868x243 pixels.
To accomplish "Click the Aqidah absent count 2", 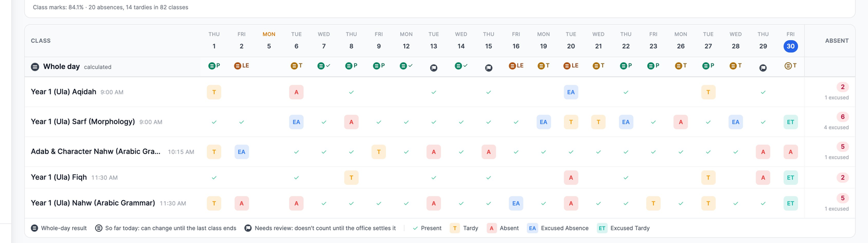I will 843,87.
